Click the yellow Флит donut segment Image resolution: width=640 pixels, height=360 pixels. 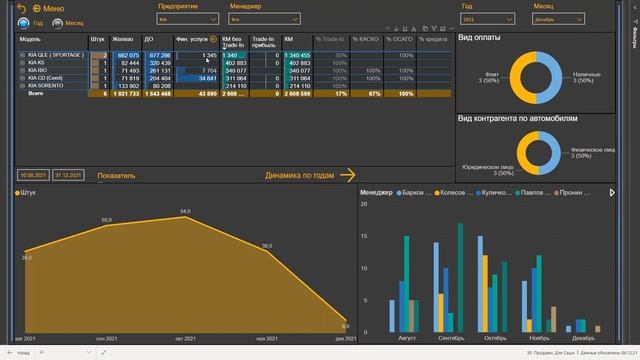pos(516,78)
